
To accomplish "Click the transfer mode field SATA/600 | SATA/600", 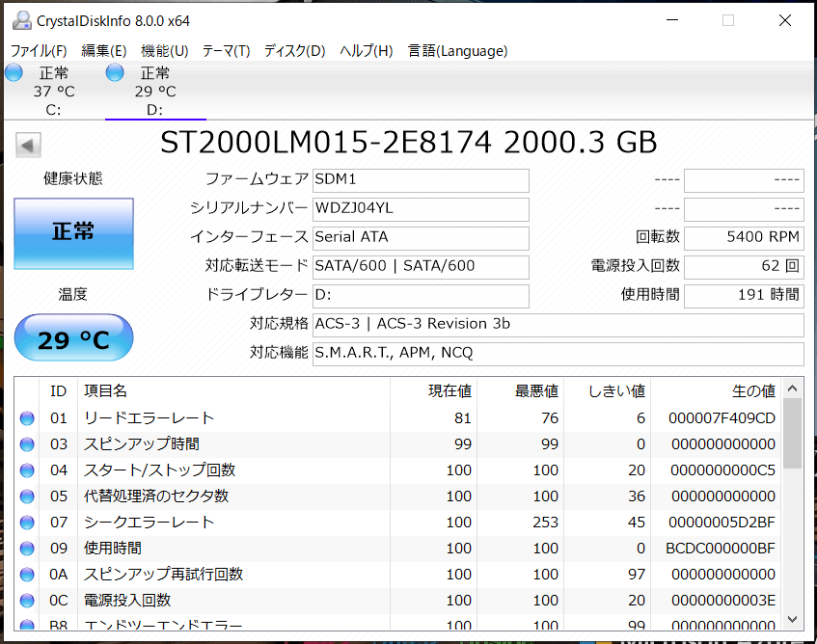I will 421,267.
